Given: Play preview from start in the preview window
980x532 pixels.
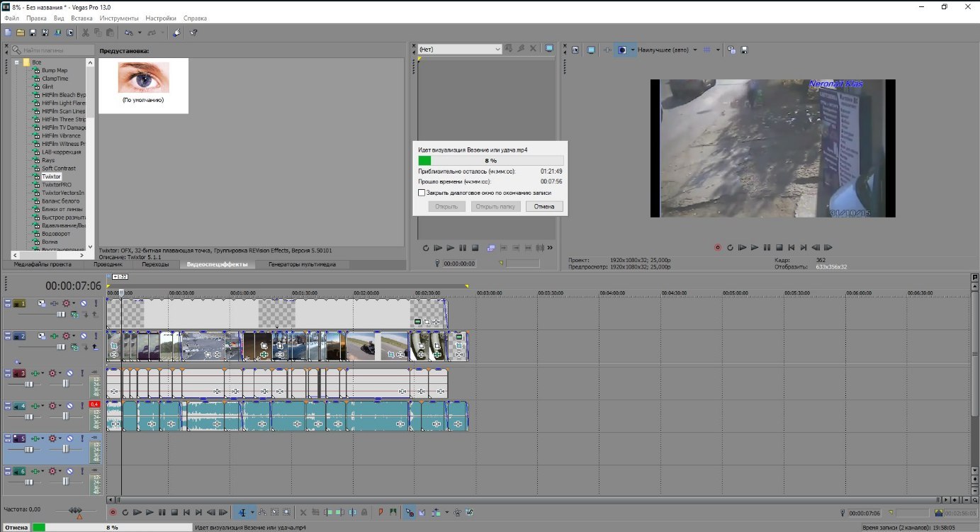Looking at the screenshot, I should 742,247.
